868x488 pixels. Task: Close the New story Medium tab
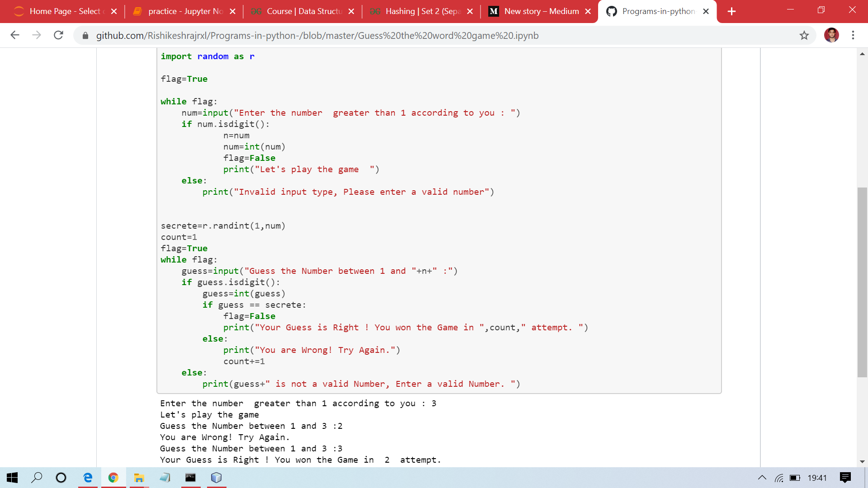588,11
